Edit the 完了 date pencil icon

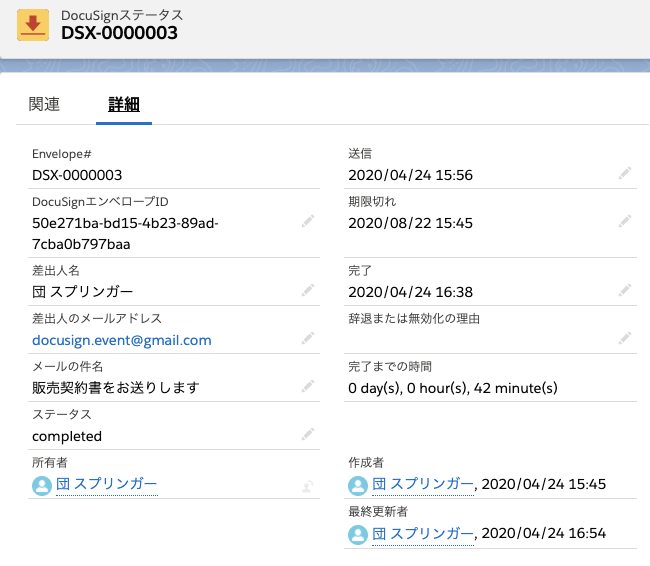click(625, 290)
